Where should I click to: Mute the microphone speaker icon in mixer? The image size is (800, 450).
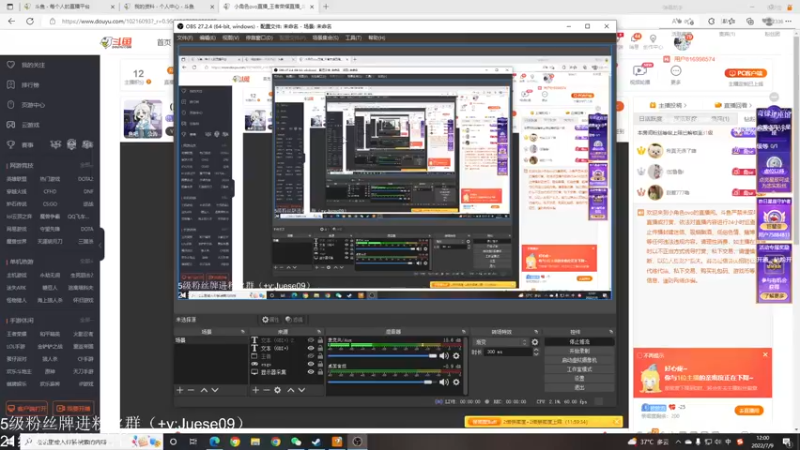pos(444,356)
